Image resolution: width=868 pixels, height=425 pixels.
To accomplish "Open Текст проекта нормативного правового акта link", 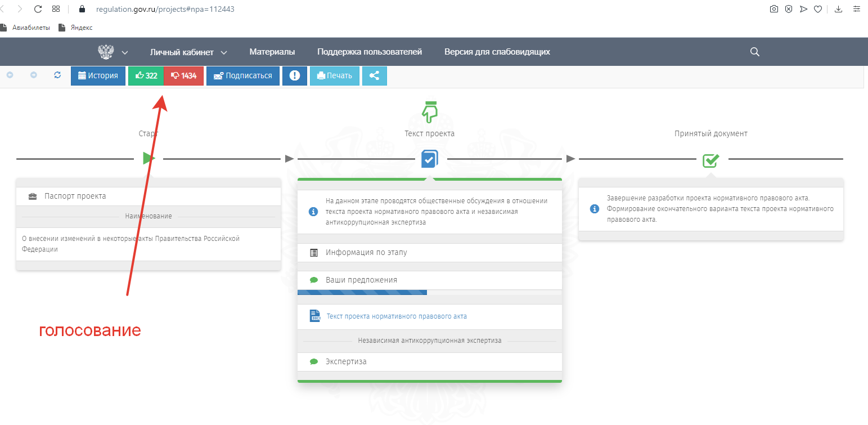I will [396, 316].
